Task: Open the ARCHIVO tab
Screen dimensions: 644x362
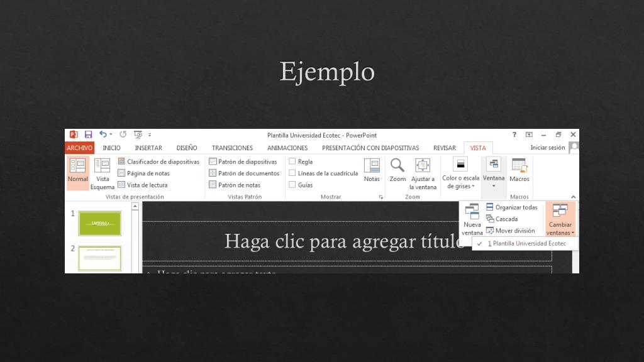Action: [x=80, y=148]
